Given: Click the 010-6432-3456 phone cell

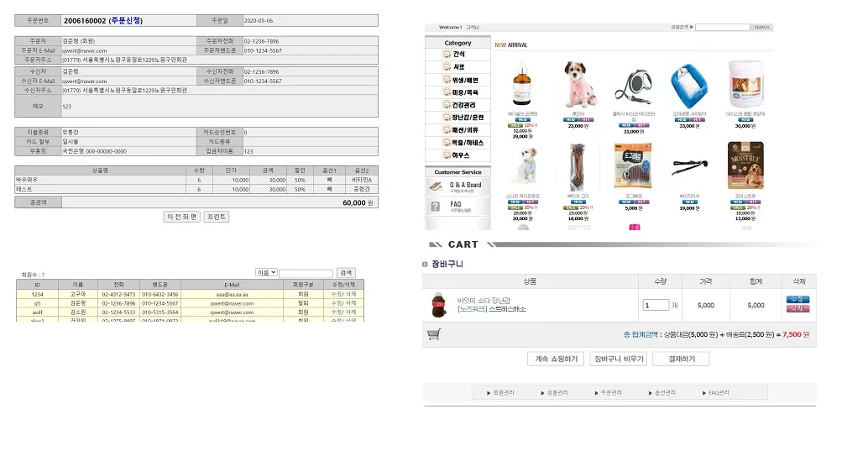Looking at the screenshot, I should click(160, 295).
